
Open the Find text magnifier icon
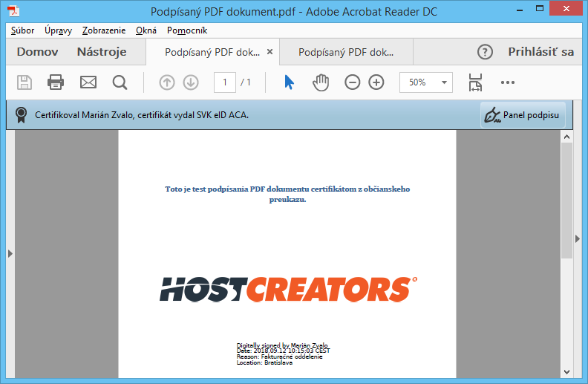120,82
